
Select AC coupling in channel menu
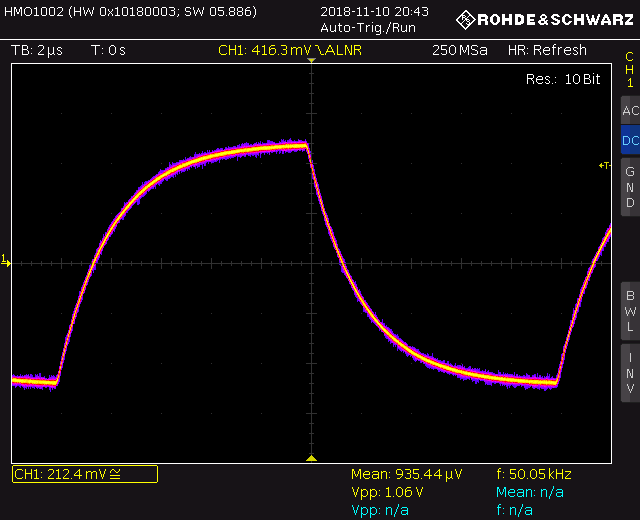click(x=631, y=110)
